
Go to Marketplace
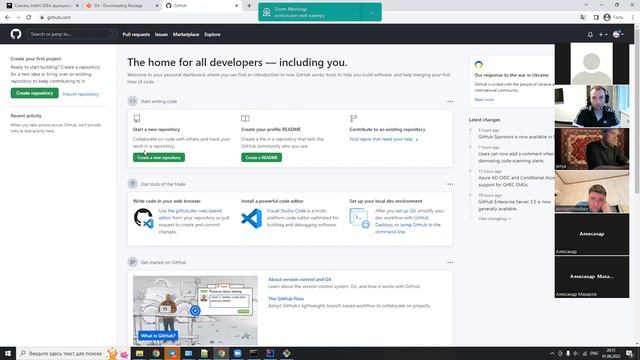point(186,35)
